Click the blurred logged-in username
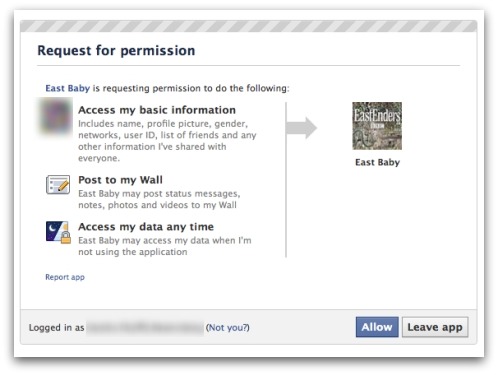 (x=145, y=327)
